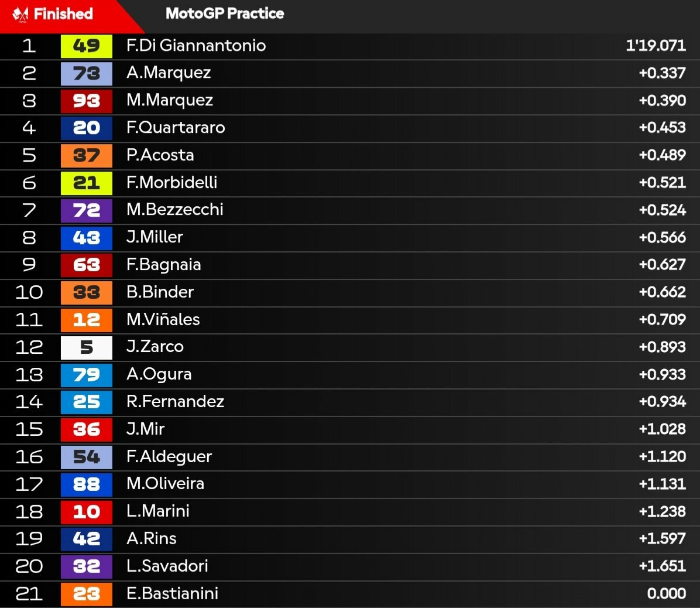Image resolution: width=700 pixels, height=608 pixels.
Task: Click the fastest lap time 1'19.071
Action: click(656, 46)
